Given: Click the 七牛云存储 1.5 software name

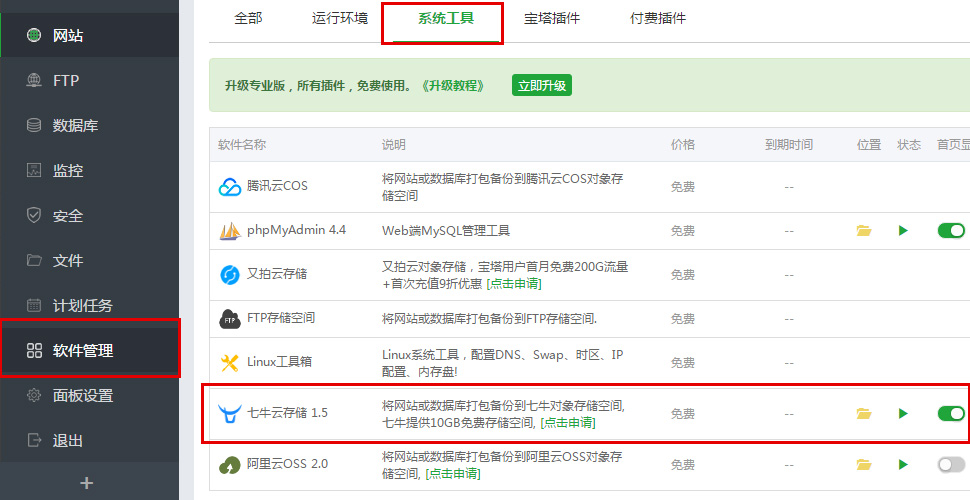Looking at the screenshot, I should coord(287,413).
